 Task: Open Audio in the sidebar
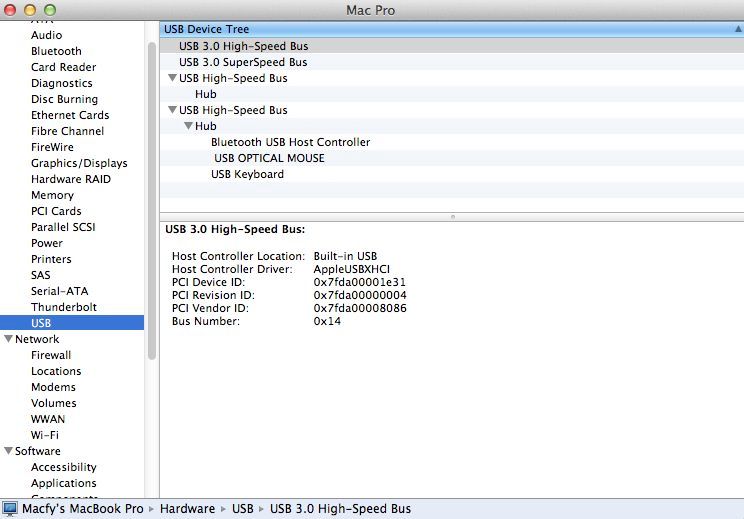click(x=46, y=35)
